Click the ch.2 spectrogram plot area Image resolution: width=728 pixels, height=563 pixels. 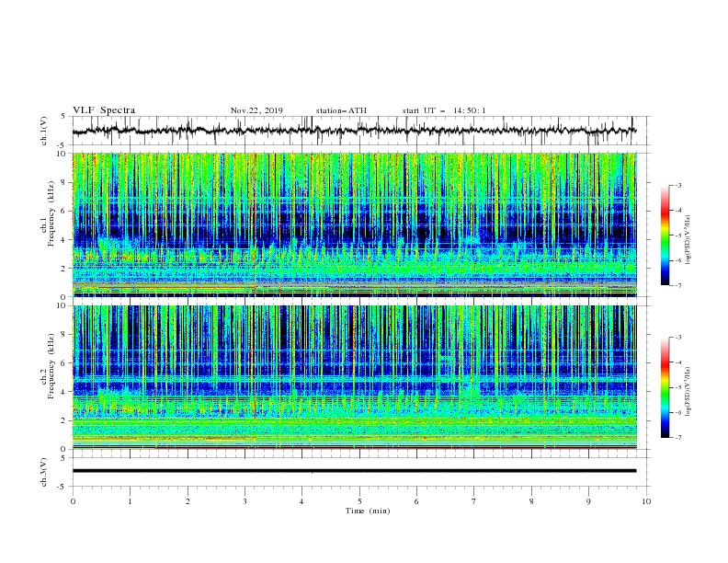pyautogui.click(x=355, y=377)
